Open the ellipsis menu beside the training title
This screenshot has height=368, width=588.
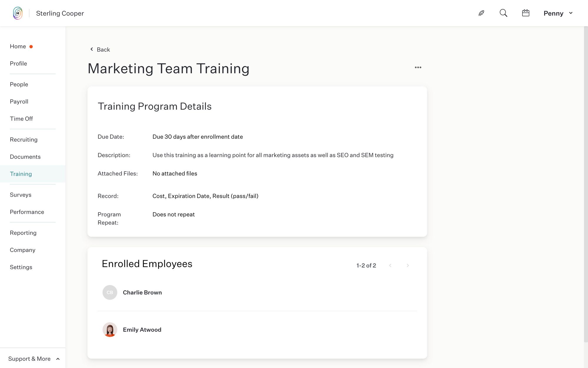418,67
